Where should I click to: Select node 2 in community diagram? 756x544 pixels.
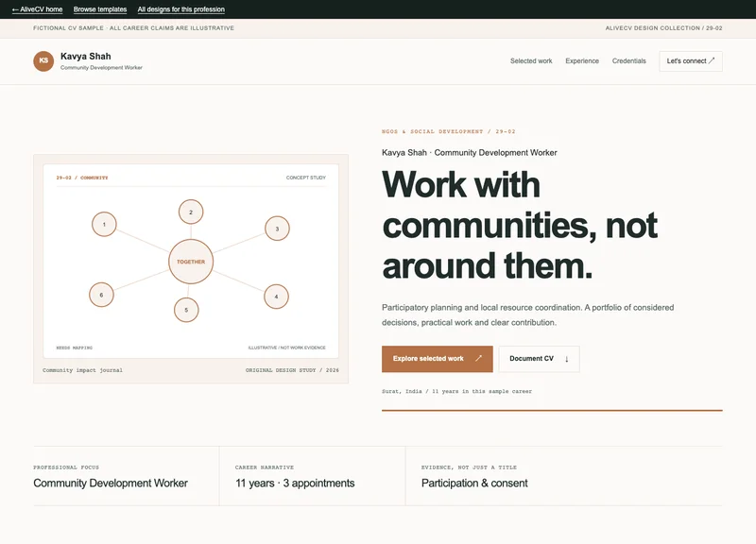tap(191, 212)
